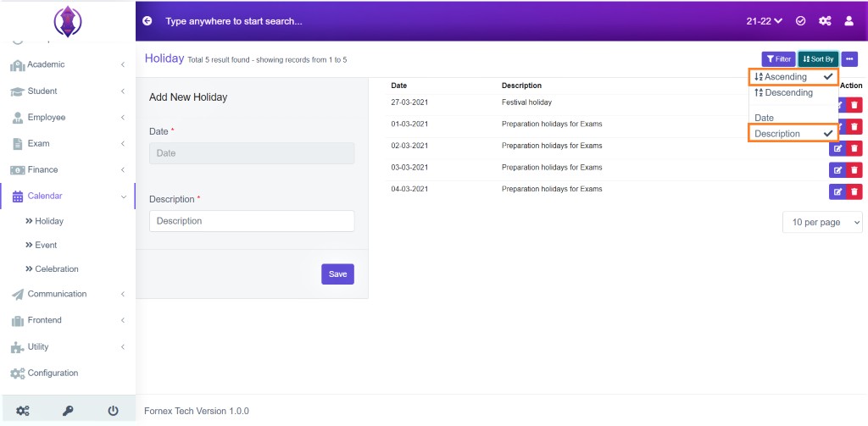Open the three-dots more options button
Image resolution: width=868 pixels, height=426 pixels.
tap(849, 58)
